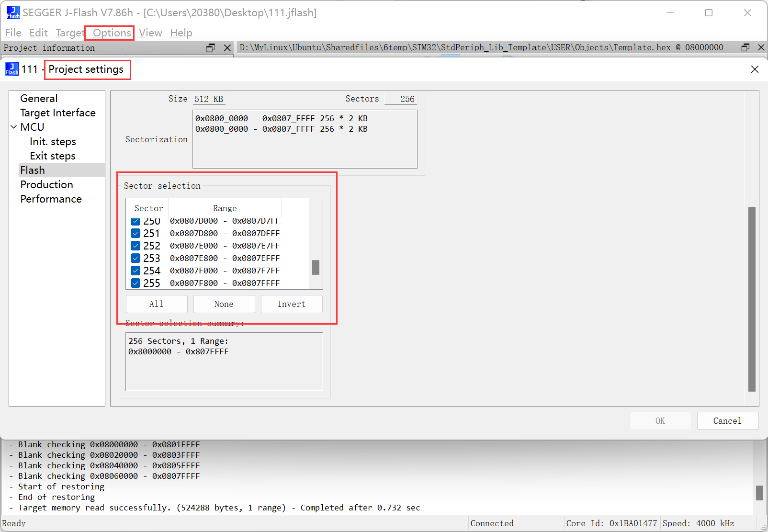
Task: Close the Project information panel
Action: tap(227, 48)
